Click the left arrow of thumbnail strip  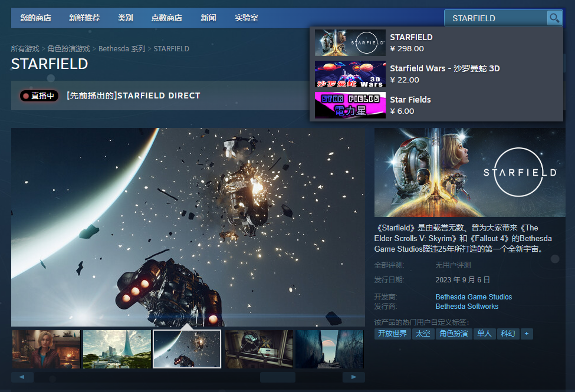pos(22,377)
